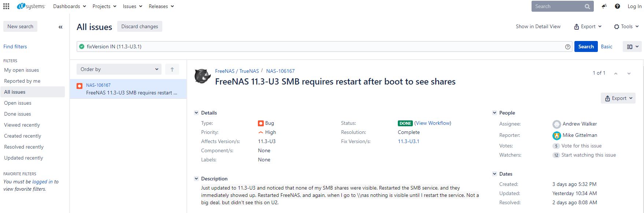Image resolution: width=644 pixels, height=213 pixels.
Task: Go to the next issue with the down chevron
Action: point(629,73)
